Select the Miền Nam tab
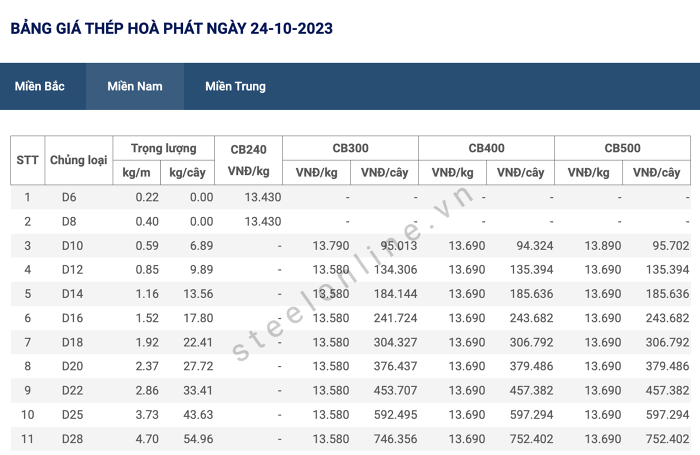Image resolution: width=700 pixels, height=455 pixels. (135, 86)
